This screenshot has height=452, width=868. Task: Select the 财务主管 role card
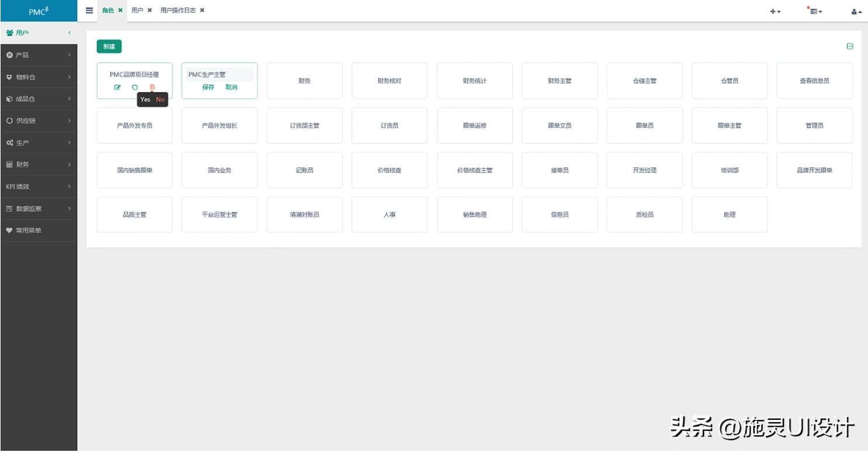[x=560, y=81]
